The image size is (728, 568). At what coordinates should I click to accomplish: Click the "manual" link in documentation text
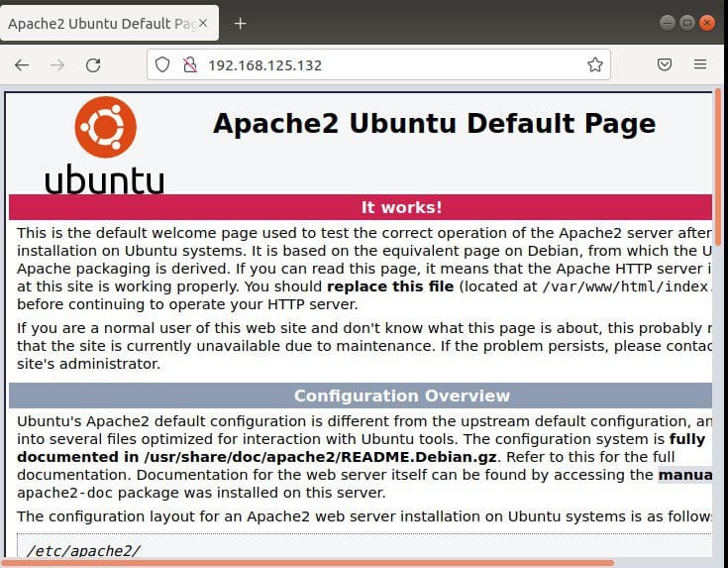[x=685, y=475]
